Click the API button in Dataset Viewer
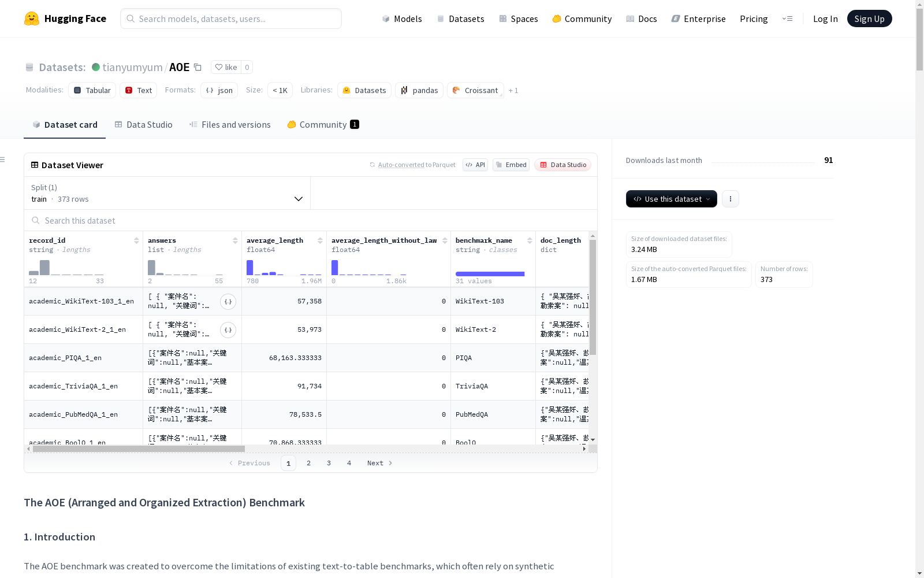Image resolution: width=924 pixels, height=578 pixels. [x=475, y=165]
